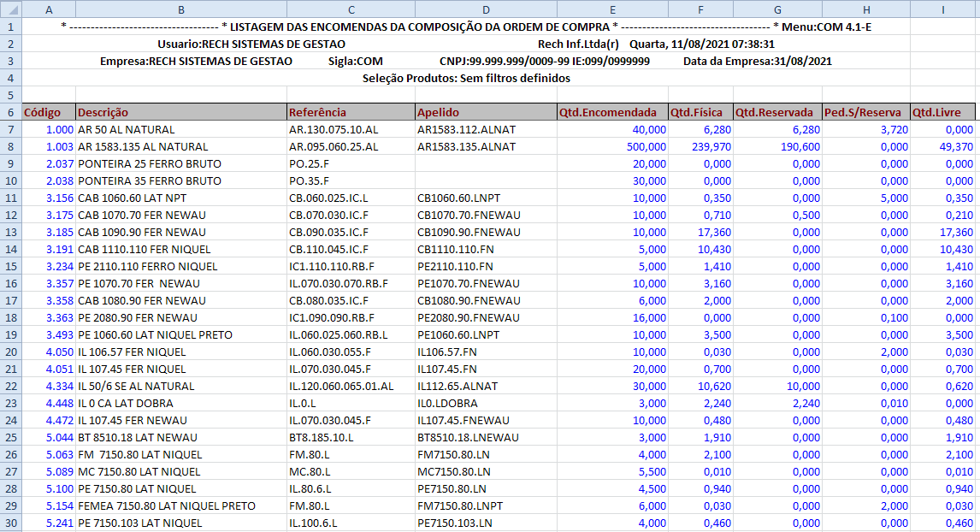
Task: Click the Código header cell
Action: (x=48, y=112)
